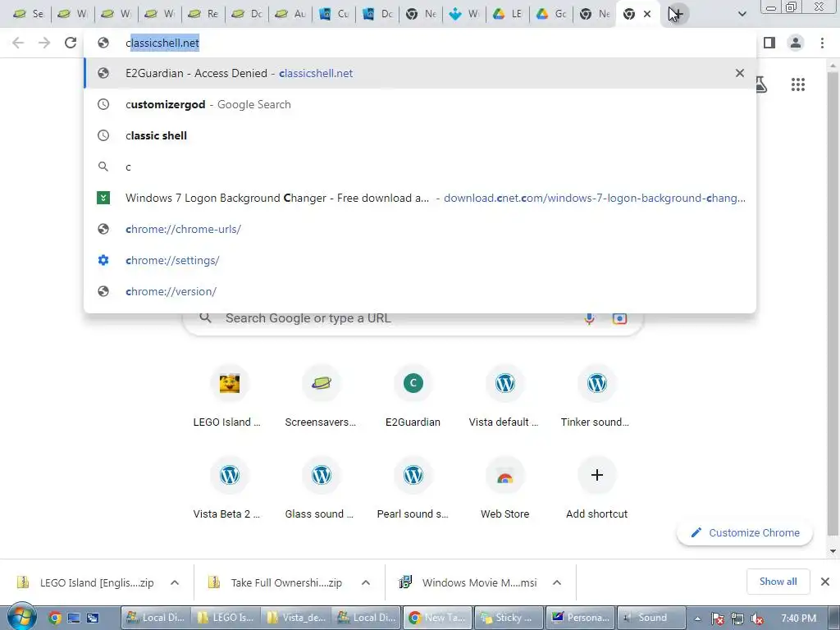Select the customizergod Google Search suggestion
The height and width of the screenshot is (630, 840).
(x=420, y=104)
